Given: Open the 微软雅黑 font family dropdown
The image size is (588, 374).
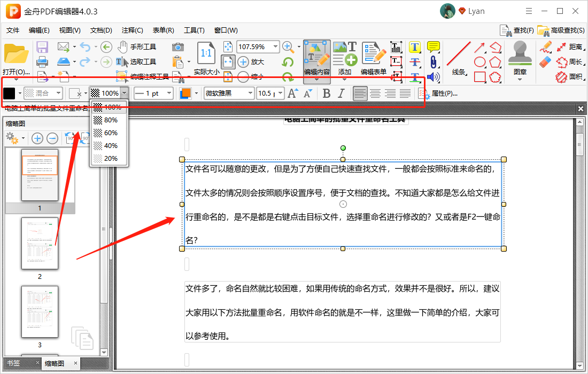Looking at the screenshot, I should [x=229, y=93].
